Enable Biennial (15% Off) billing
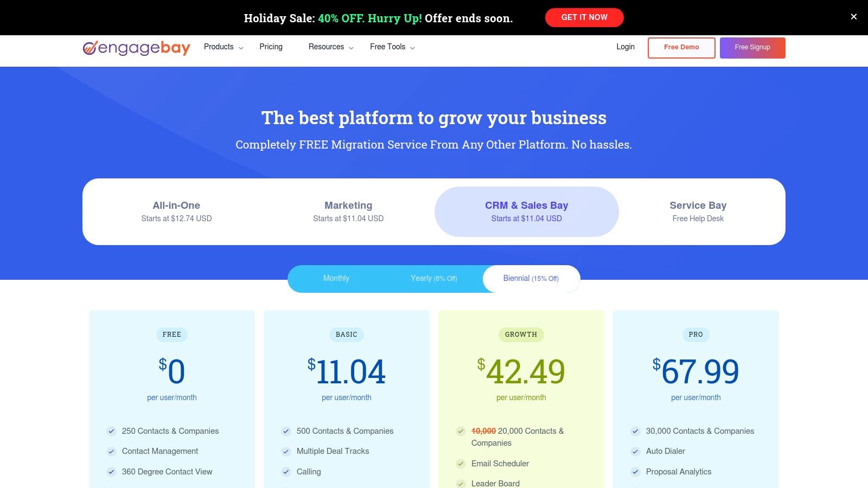This screenshot has width=868, height=488. pos(531,278)
